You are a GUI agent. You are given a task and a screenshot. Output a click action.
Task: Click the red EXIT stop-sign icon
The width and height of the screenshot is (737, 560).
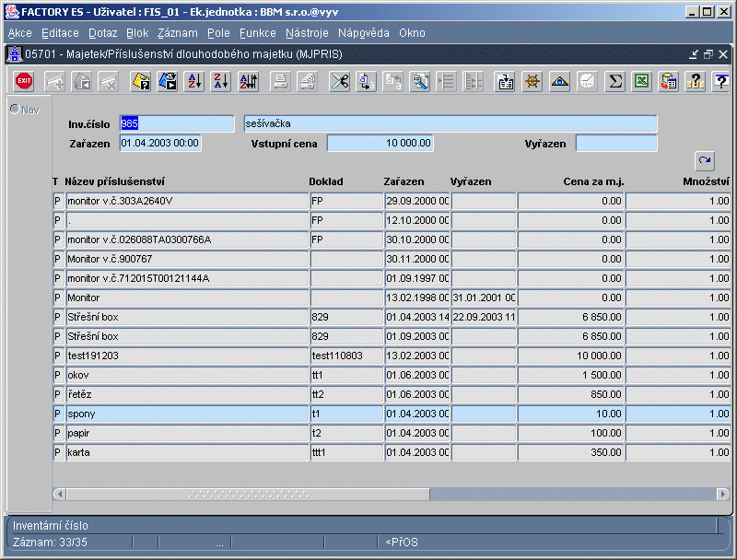(x=24, y=81)
